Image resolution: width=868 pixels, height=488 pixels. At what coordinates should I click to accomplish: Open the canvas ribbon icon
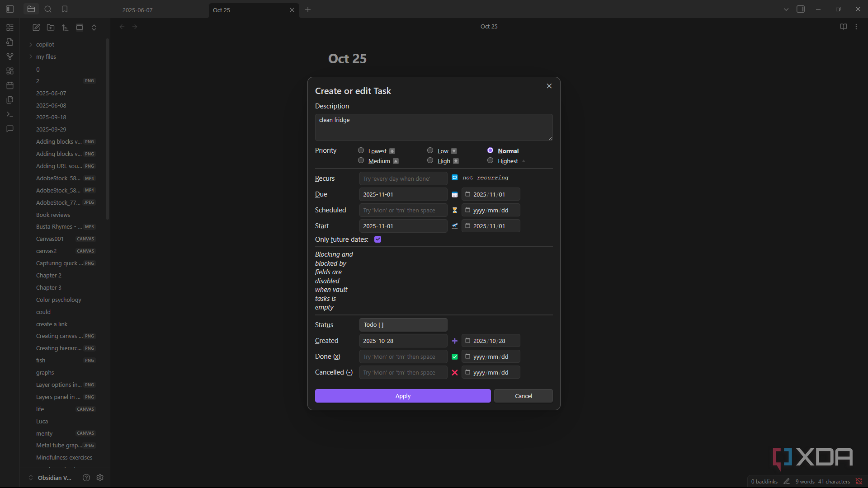10,71
